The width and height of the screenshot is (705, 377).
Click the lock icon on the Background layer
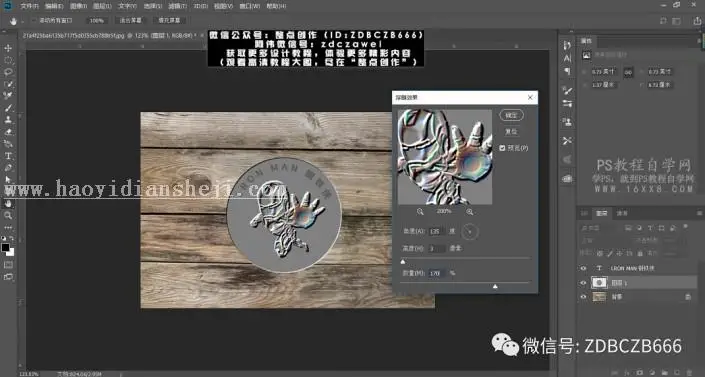tap(687, 297)
